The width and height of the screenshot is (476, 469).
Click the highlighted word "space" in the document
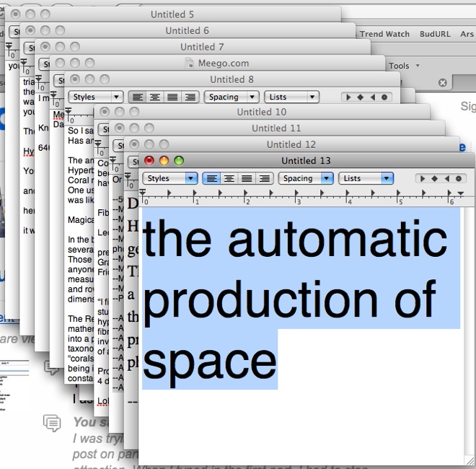point(210,360)
